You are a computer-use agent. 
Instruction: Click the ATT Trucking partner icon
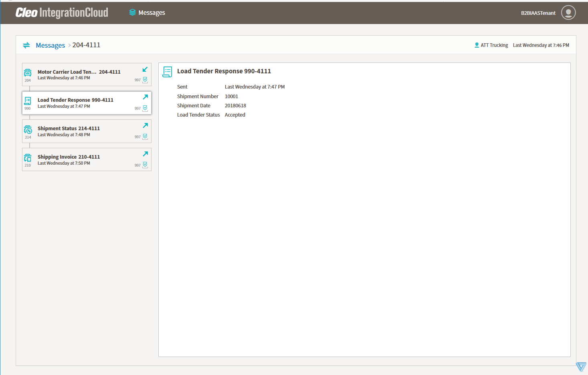click(477, 45)
